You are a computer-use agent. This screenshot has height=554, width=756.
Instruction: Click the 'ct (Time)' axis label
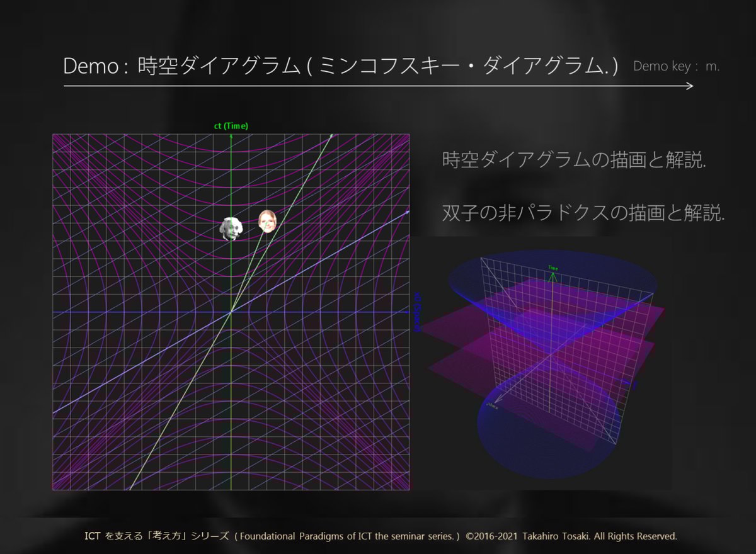(x=231, y=126)
